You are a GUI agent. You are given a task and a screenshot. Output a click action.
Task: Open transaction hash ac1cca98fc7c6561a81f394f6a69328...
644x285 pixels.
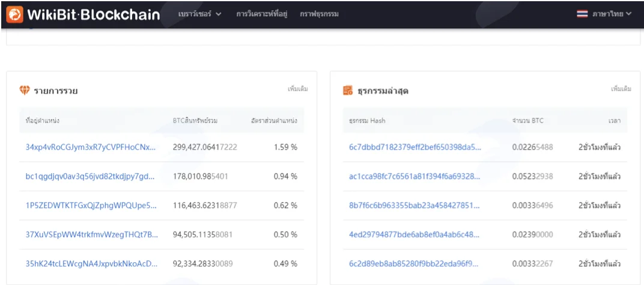click(x=415, y=176)
